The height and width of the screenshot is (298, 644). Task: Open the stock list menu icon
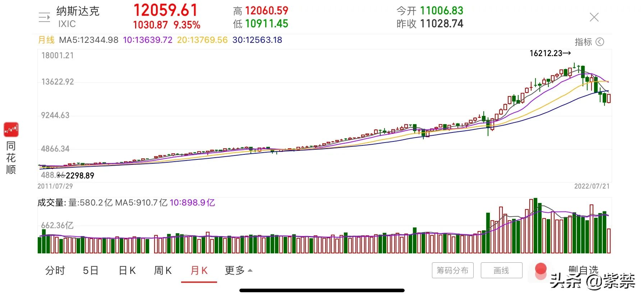(x=44, y=17)
